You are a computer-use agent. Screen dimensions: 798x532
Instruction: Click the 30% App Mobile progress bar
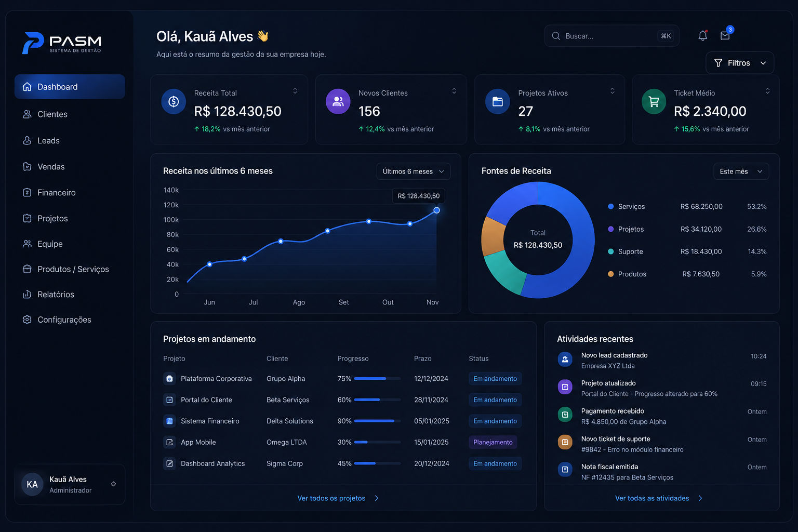pyautogui.click(x=377, y=443)
